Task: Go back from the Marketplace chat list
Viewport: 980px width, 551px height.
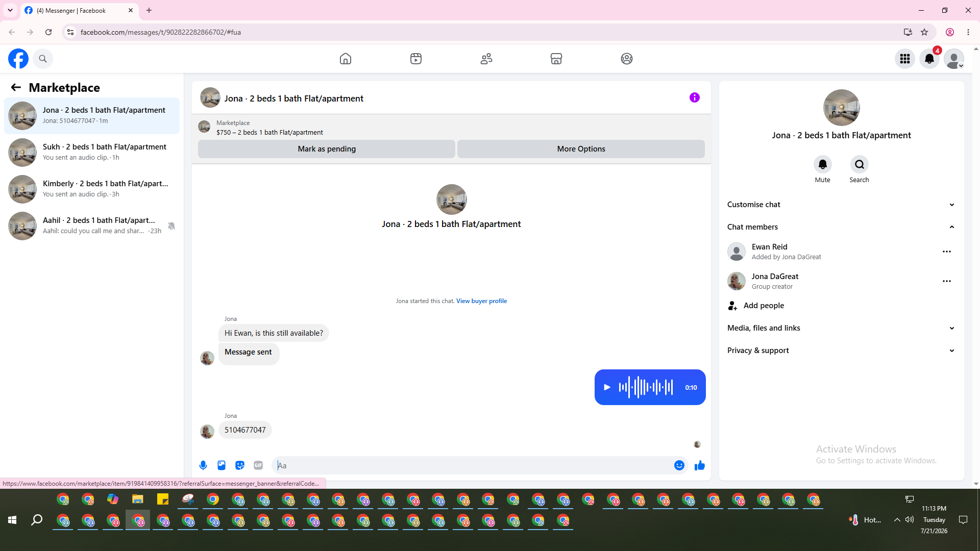Action: click(16, 87)
